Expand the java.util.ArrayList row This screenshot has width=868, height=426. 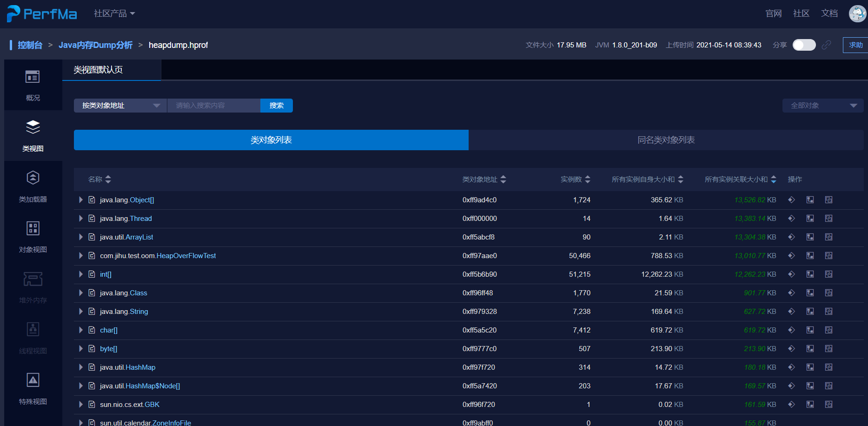[x=81, y=237]
